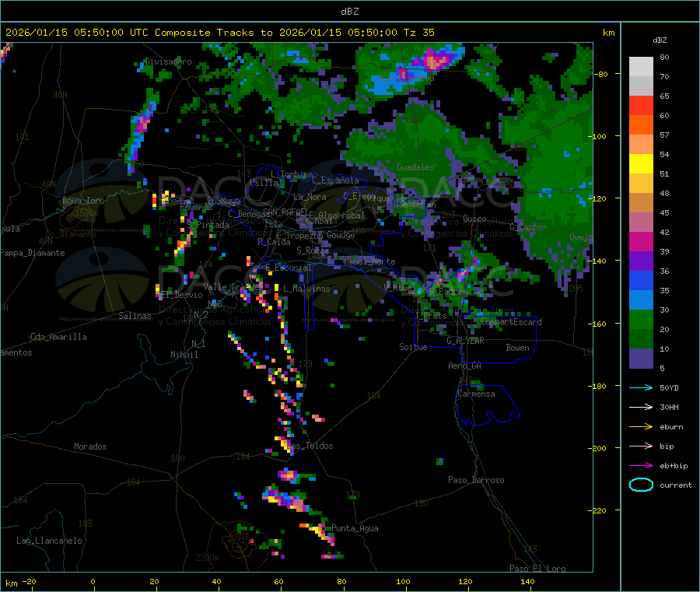The height and width of the screenshot is (592, 700).
Task: Click the '100' tick on horizontal km axis
Action: point(403,581)
